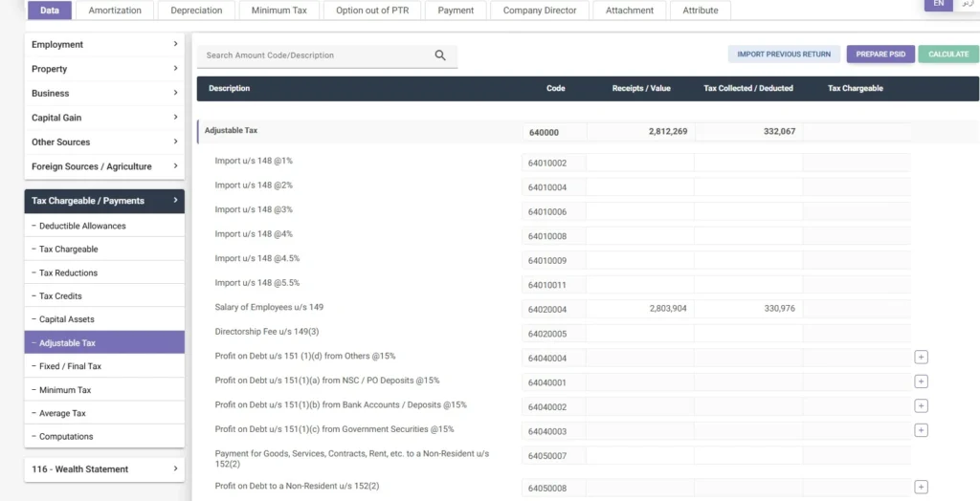Viewport: 980px width, 501px height.
Task: Click plus icon for Profit on Debt 151(1)(d) Others
Action: point(921,358)
